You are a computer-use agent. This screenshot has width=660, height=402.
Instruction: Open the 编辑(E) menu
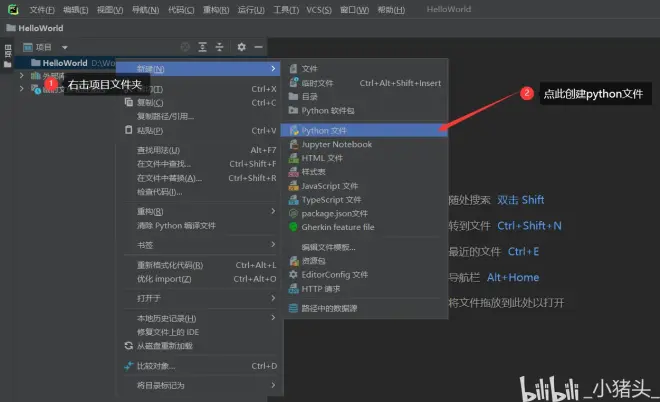point(76,9)
